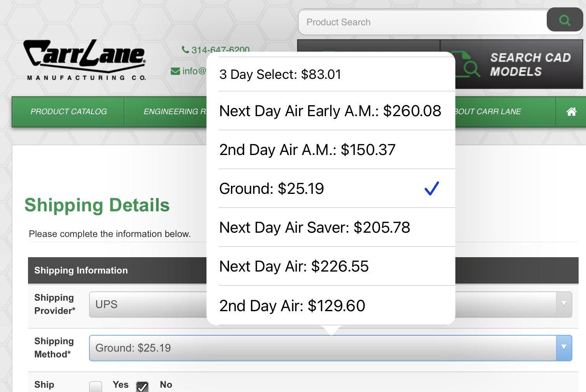This screenshot has height=392, width=586.
Task: Click into the Product Search field
Action: (x=422, y=22)
